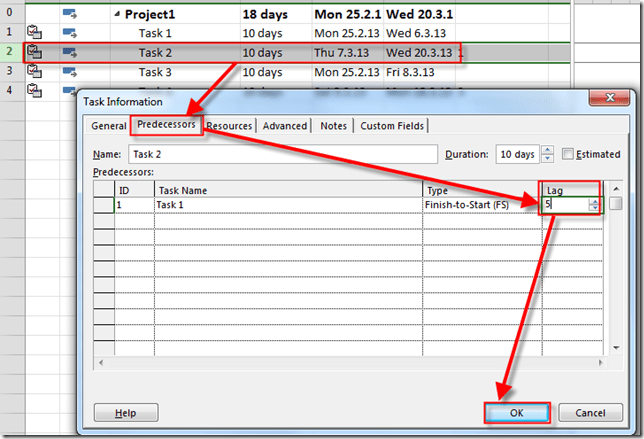Switch to the General tab
This screenshot has height=439, width=644.
click(108, 126)
